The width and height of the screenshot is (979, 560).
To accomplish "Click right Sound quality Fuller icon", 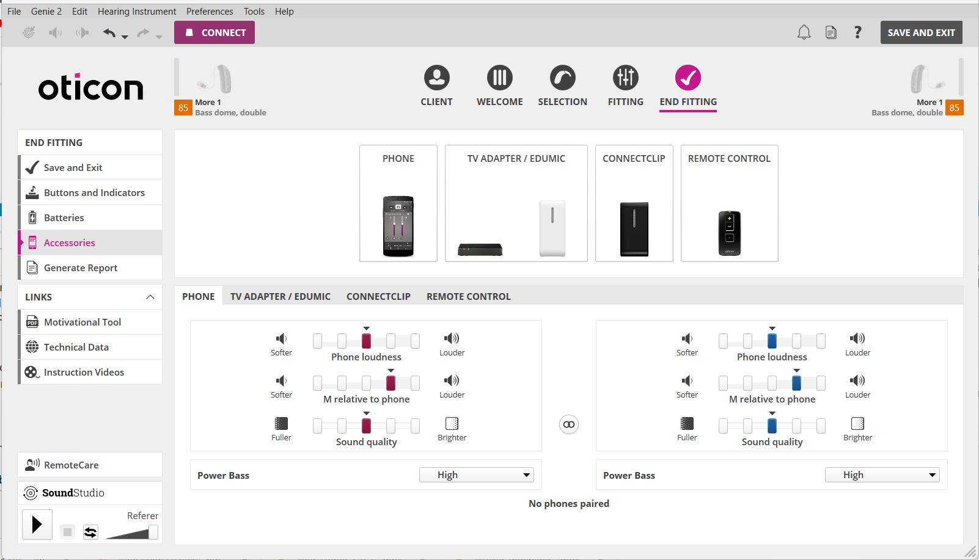I will point(687,423).
